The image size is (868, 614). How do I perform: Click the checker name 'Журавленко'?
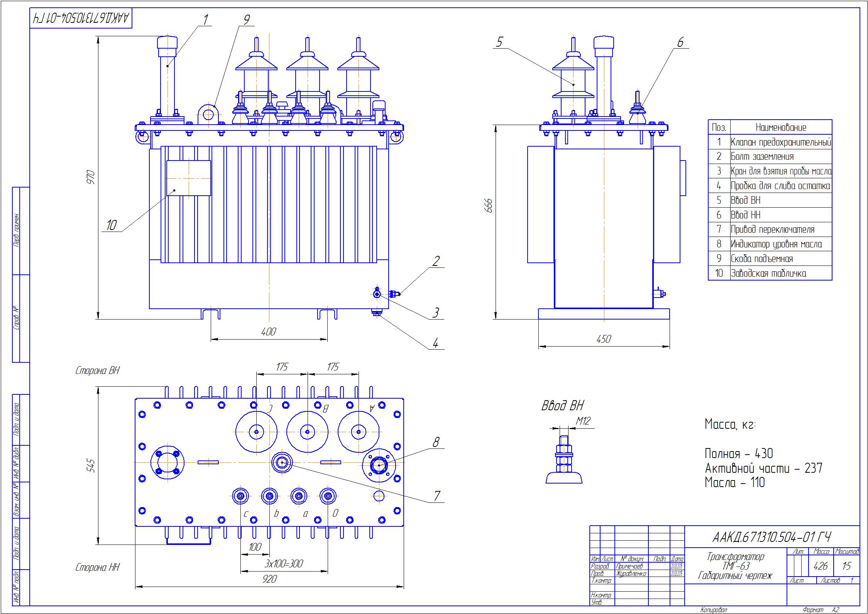(x=631, y=573)
